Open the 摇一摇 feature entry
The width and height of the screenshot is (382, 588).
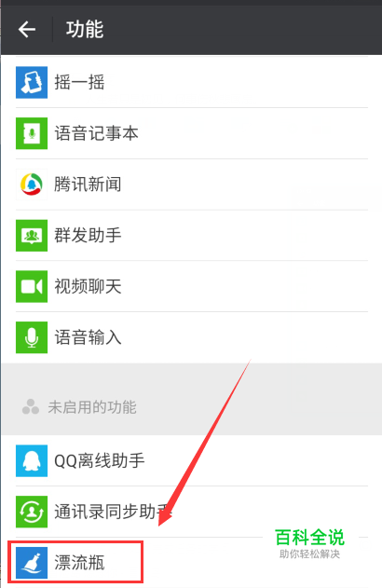[192, 82]
